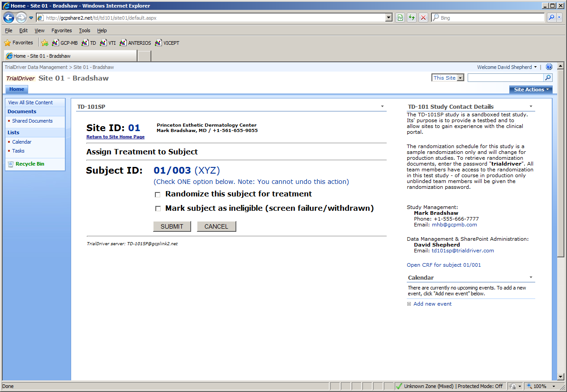Viewport: 567px width, 392px height.
Task: Click the site search magnifier icon
Action: (548, 78)
